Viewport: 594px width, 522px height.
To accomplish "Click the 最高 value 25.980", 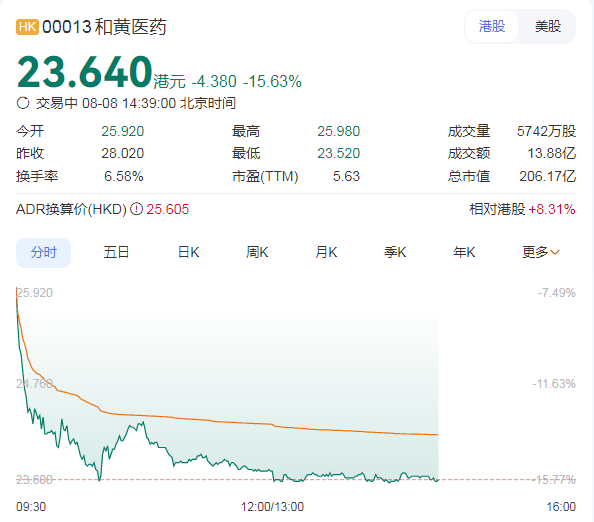I will [338, 131].
